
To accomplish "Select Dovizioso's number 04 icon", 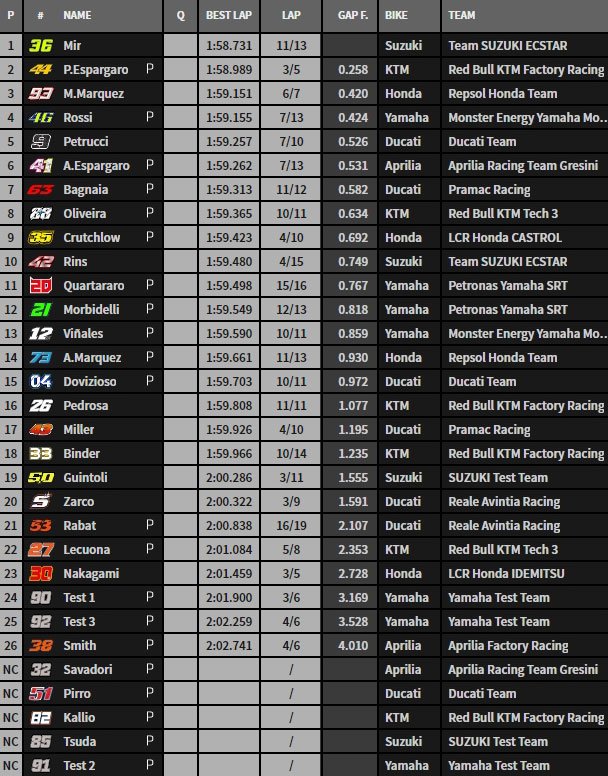I will (x=40, y=382).
